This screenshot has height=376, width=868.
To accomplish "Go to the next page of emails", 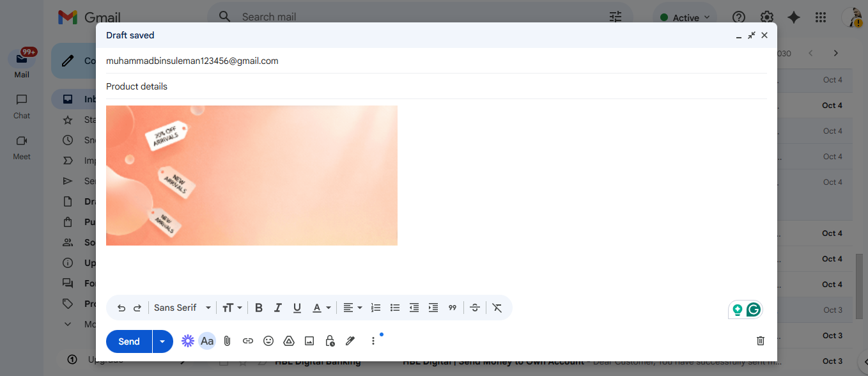I will pos(835,53).
